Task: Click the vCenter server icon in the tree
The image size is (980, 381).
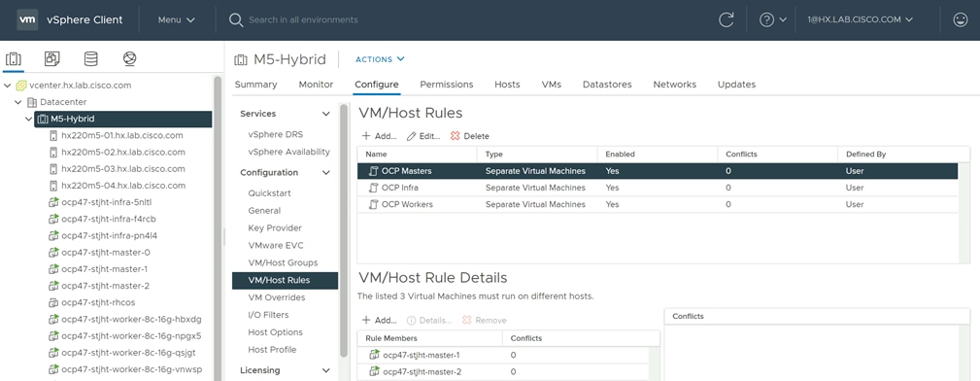Action: (x=20, y=86)
